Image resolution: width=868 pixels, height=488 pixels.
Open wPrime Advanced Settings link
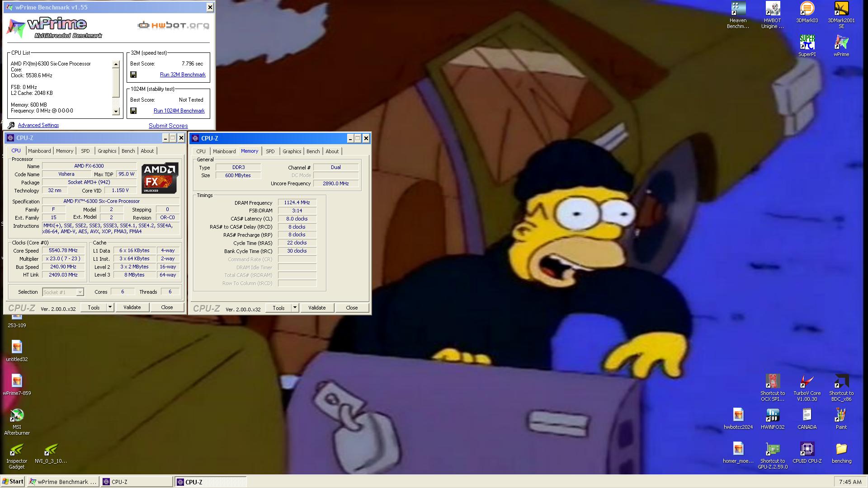38,125
